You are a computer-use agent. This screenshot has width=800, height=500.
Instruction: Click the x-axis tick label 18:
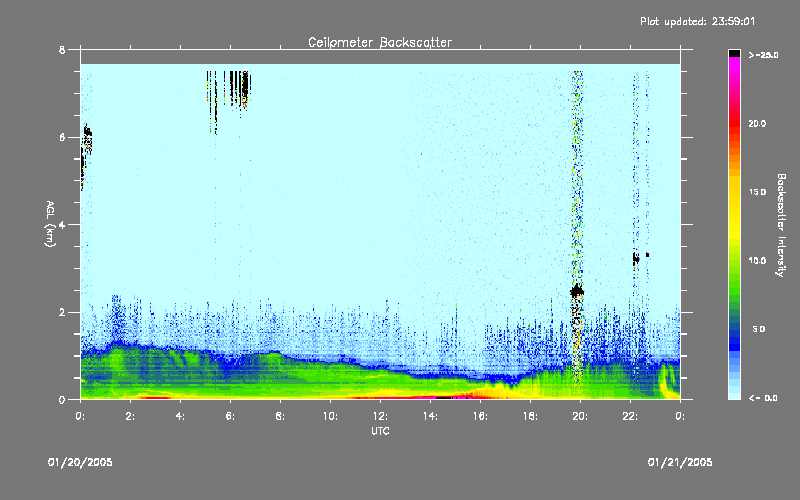(x=530, y=416)
